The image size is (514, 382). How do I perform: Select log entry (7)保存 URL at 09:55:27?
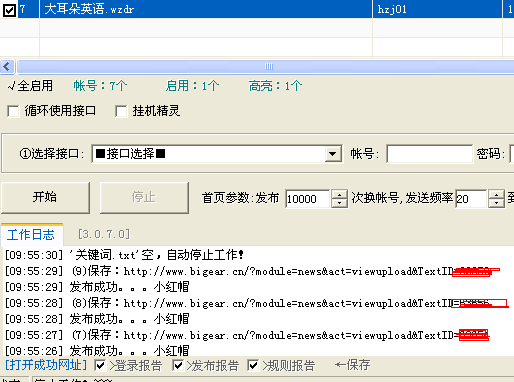(x=247, y=335)
